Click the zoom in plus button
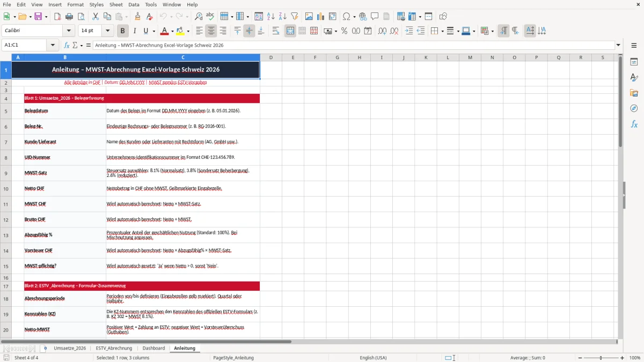The height and width of the screenshot is (362, 644). coord(623,358)
